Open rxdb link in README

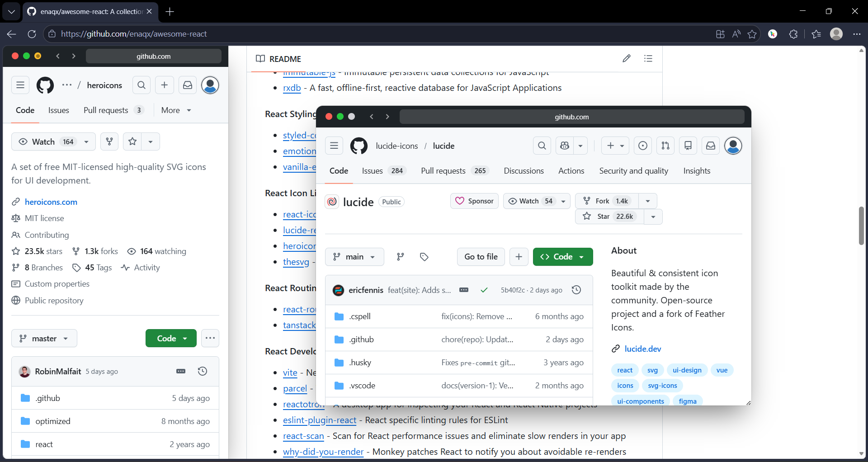click(292, 88)
